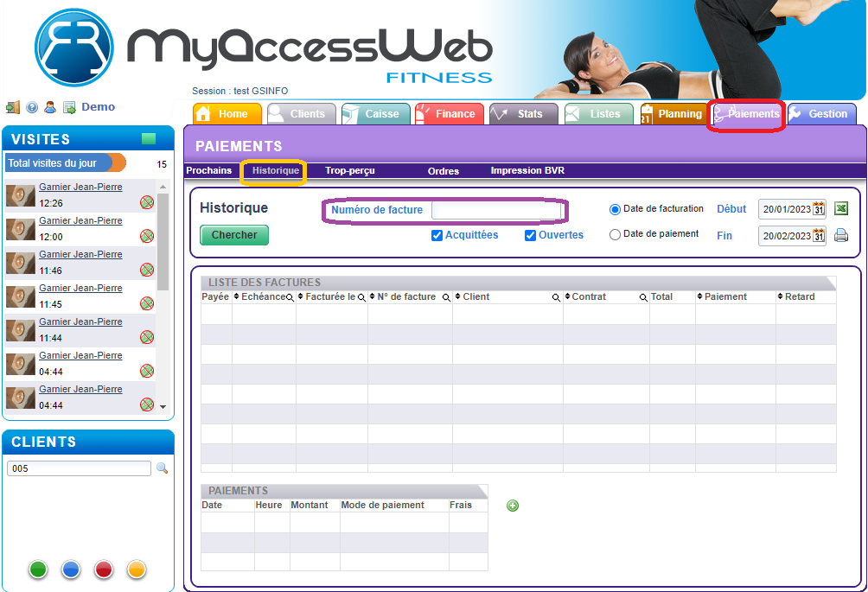Click the green plus add payment icon

pyautogui.click(x=513, y=506)
